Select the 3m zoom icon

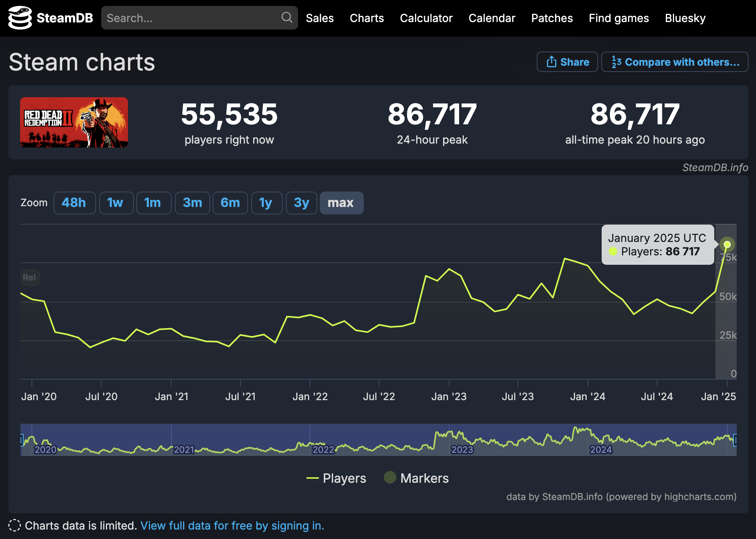pyautogui.click(x=191, y=203)
